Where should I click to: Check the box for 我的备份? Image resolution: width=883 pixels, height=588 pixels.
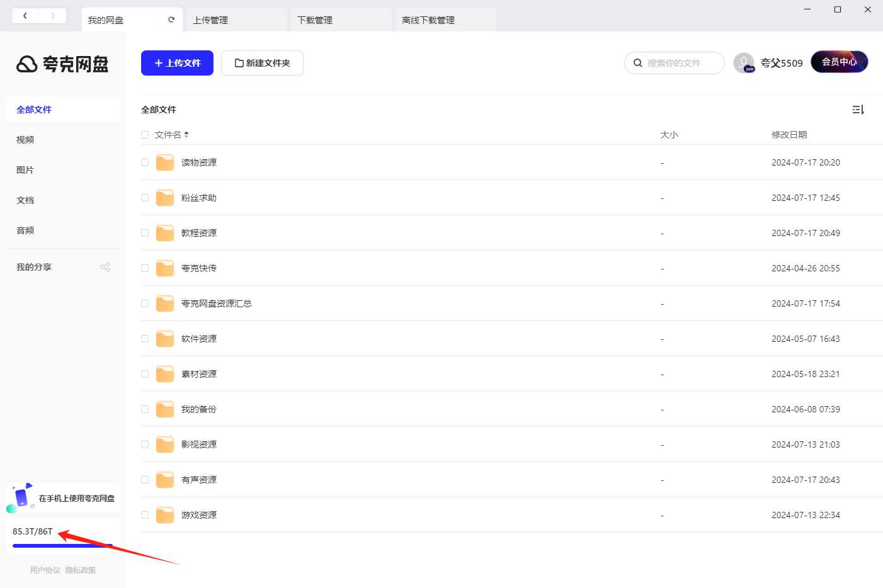[145, 409]
